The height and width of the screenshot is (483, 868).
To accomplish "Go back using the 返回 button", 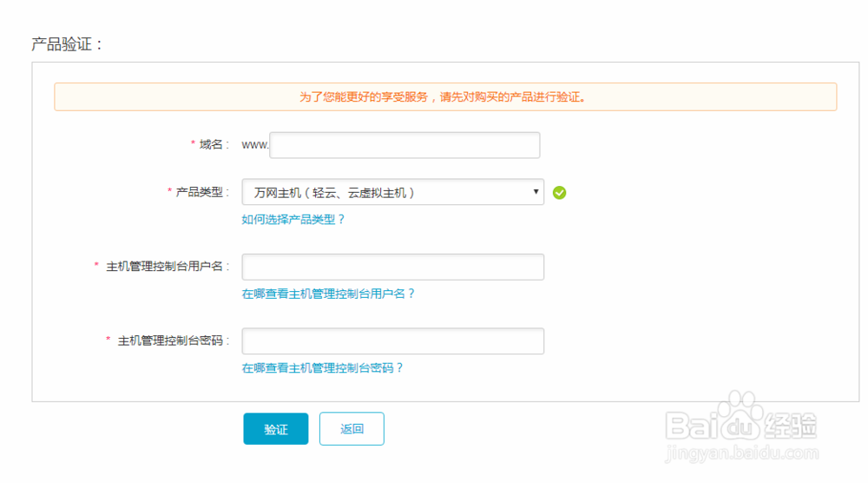I will 352,429.
